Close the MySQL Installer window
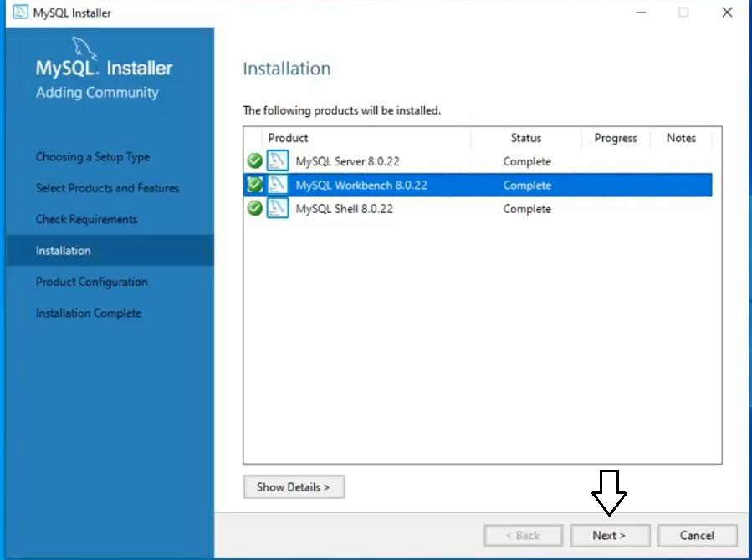Image resolution: width=752 pixels, height=560 pixels. click(x=727, y=13)
